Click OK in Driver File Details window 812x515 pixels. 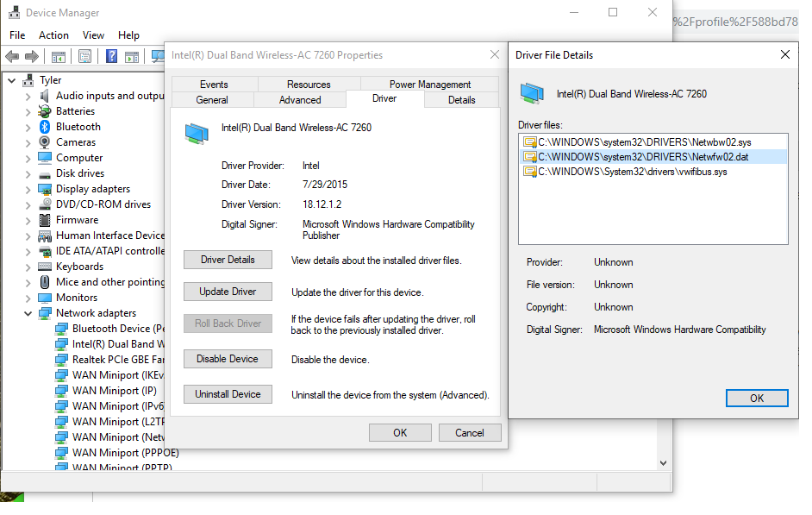757,399
